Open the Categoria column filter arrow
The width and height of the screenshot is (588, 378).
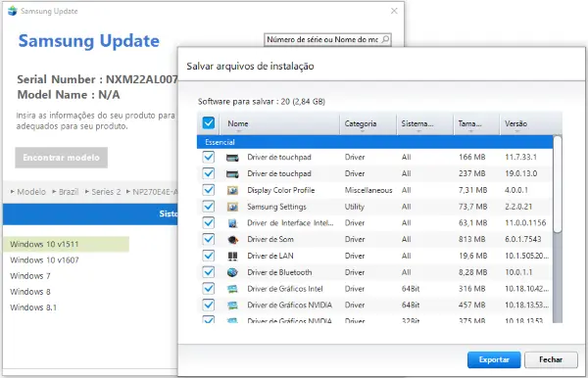[362, 131]
